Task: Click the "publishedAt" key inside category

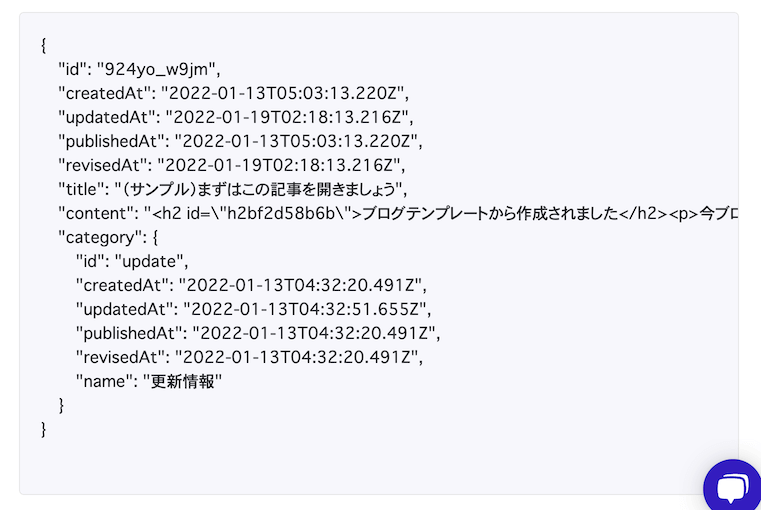Action: click(x=127, y=333)
